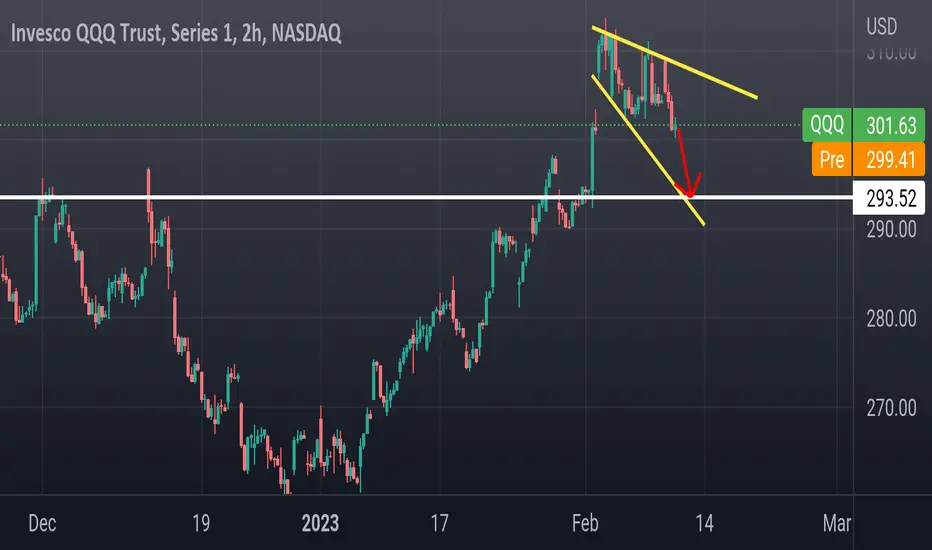Click the chart title Invesco QQQ Trust
Screen dimensions: 932x550
click(176, 33)
